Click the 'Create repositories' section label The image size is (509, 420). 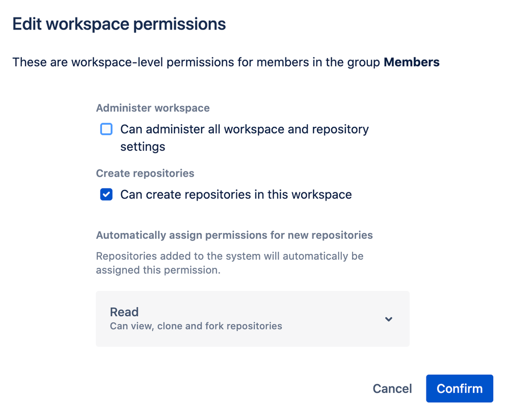145,173
